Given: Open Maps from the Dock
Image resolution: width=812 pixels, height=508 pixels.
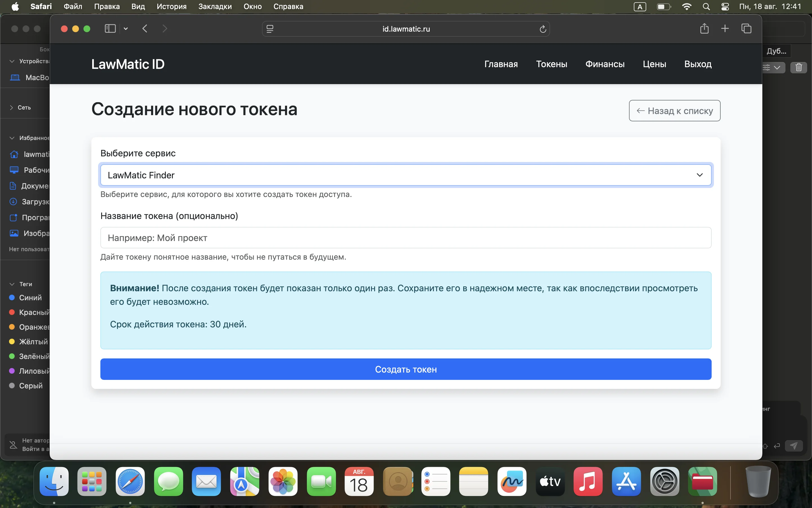Looking at the screenshot, I should pos(245,481).
